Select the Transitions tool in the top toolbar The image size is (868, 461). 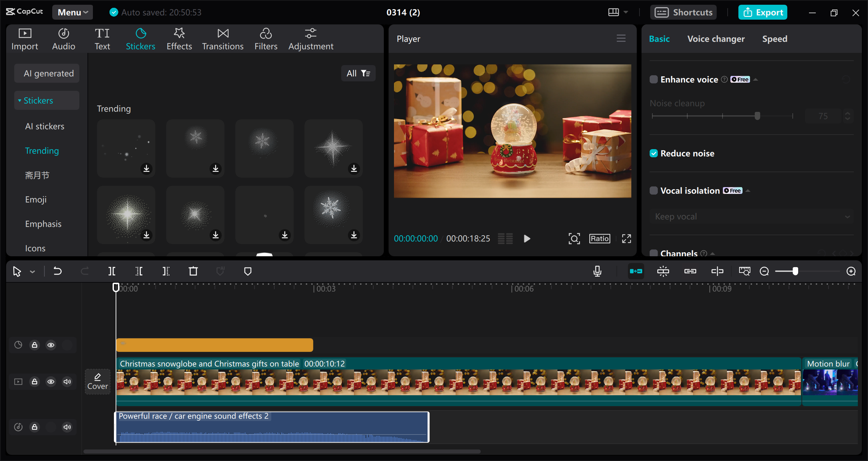(x=222, y=38)
